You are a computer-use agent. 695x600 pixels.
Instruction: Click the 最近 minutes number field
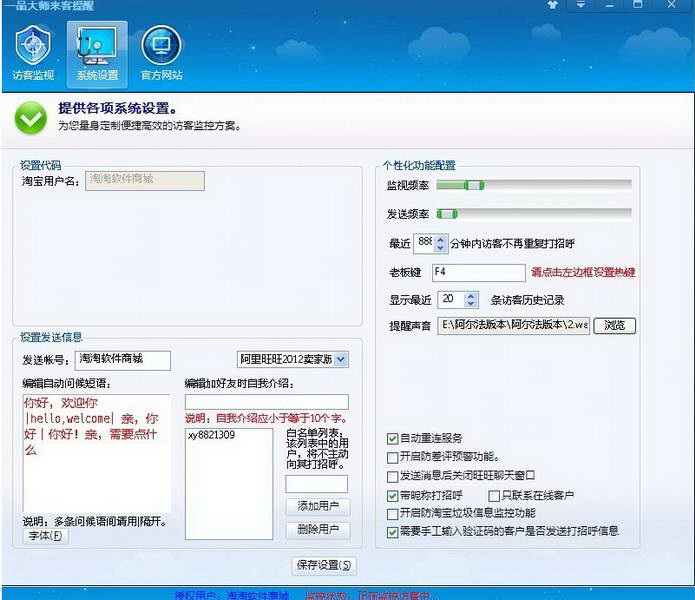click(x=424, y=244)
